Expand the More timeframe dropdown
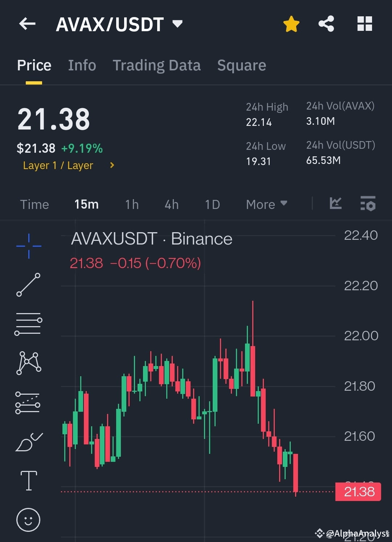Image resolution: width=392 pixels, height=542 pixels. (x=266, y=204)
